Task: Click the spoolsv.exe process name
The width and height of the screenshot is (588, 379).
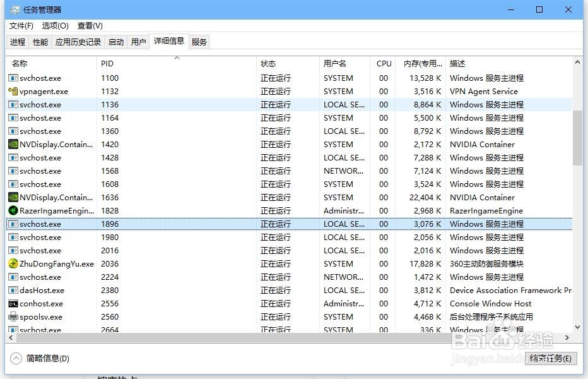Action: pyautogui.click(x=41, y=317)
